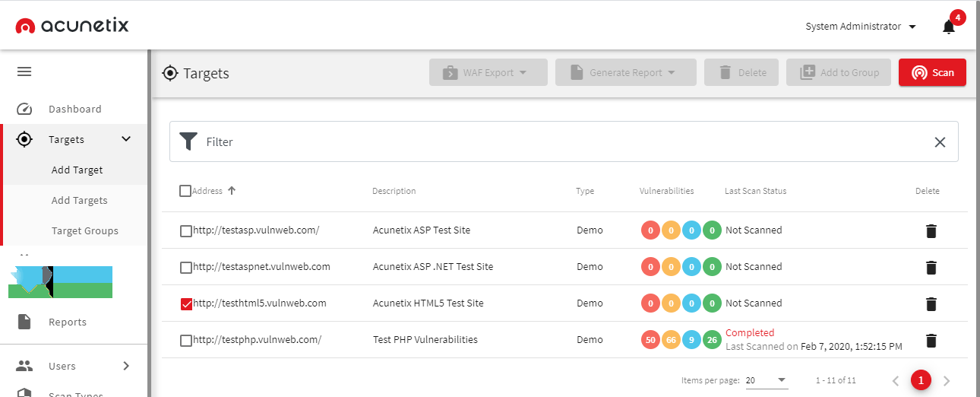Click Acunetix ASP .NET Test Site description
Image resolution: width=980 pixels, height=397 pixels.
[x=433, y=267]
